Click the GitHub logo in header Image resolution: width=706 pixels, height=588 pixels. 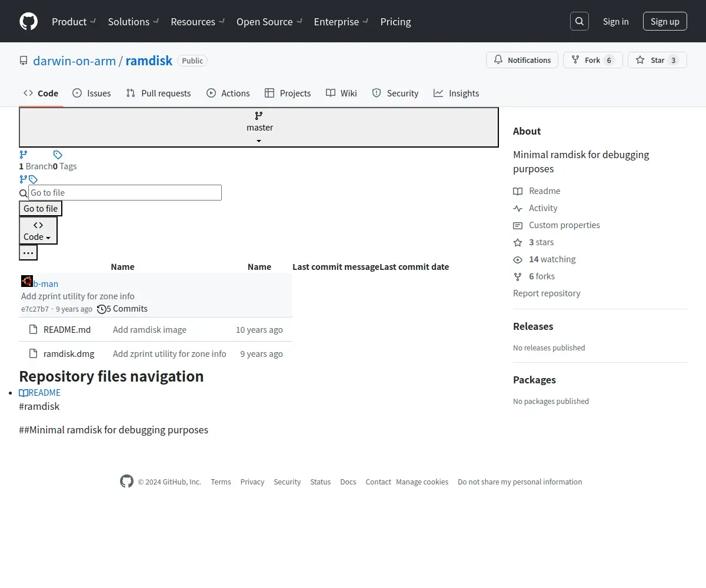(x=28, y=21)
